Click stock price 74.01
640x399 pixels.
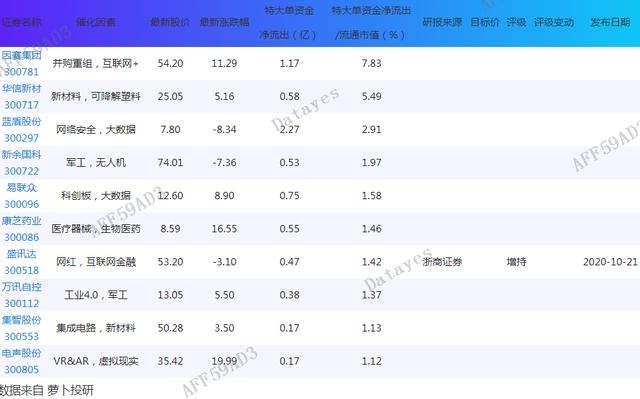tap(170, 162)
